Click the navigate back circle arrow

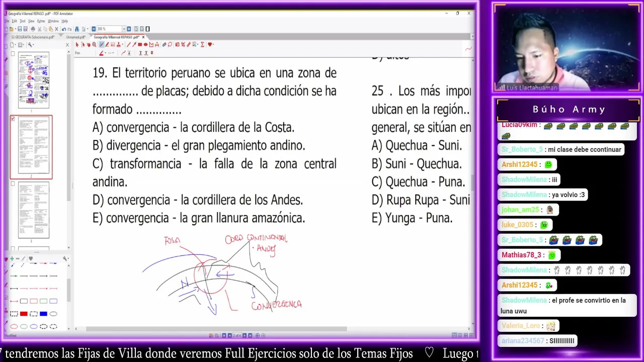(258, 335)
